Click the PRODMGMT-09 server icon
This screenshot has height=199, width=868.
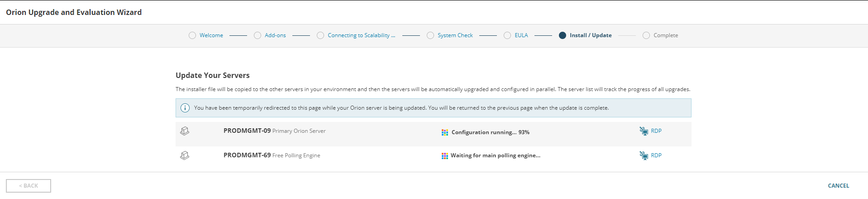pyautogui.click(x=185, y=131)
